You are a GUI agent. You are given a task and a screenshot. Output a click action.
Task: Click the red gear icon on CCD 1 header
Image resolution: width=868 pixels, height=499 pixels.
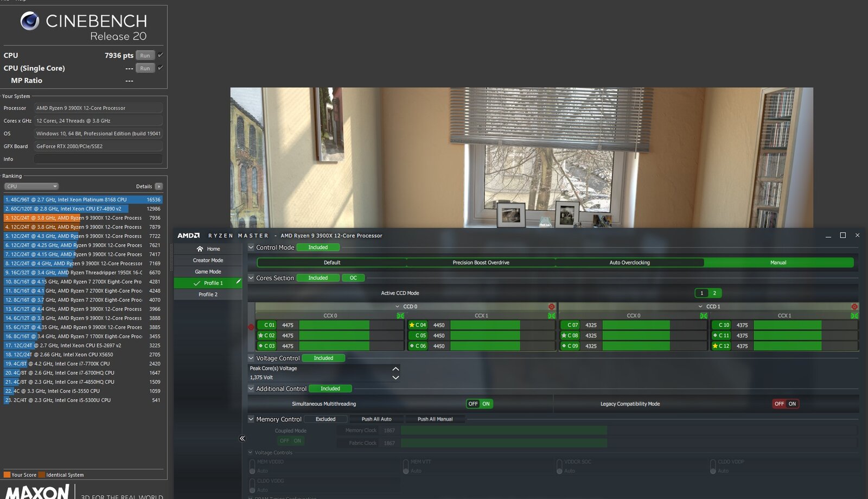(x=854, y=307)
